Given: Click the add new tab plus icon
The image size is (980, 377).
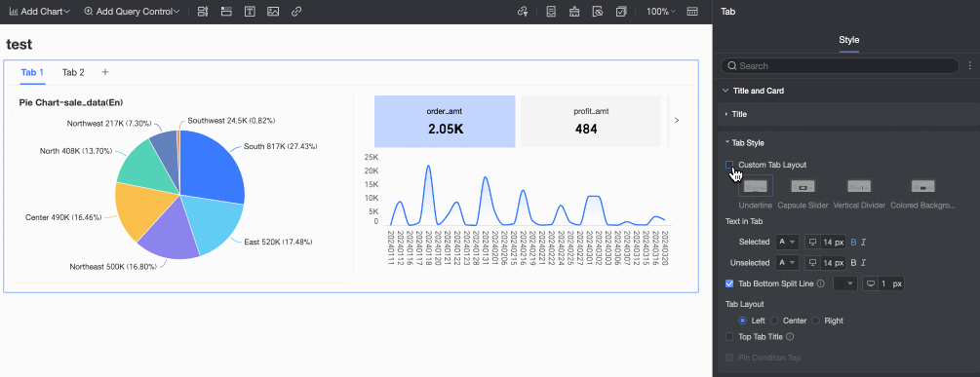Looking at the screenshot, I should click(x=105, y=72).
